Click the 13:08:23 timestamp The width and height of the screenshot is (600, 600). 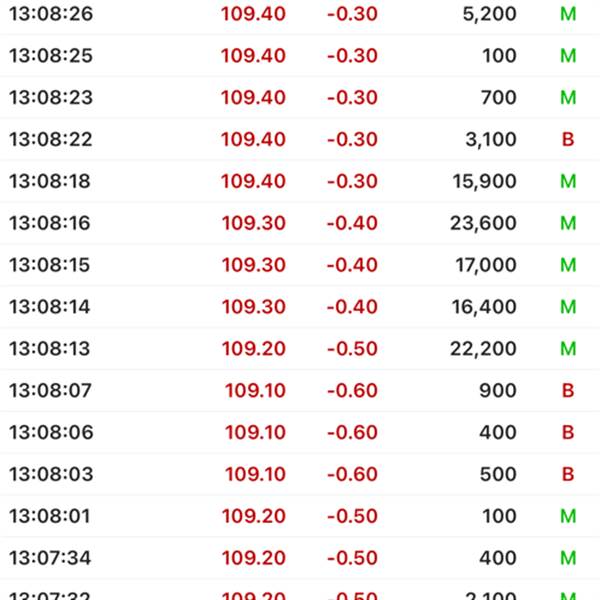(51, 98)
